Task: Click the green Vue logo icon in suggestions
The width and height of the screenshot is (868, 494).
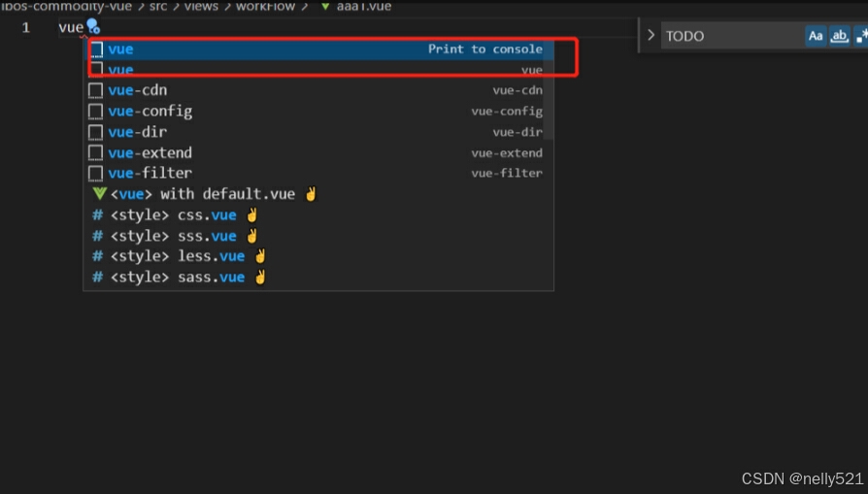Action: click(100, 193)
